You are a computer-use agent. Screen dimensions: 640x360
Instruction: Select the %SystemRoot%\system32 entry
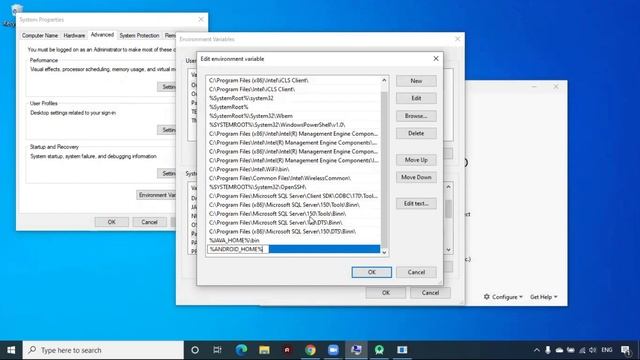click(293, 98)
